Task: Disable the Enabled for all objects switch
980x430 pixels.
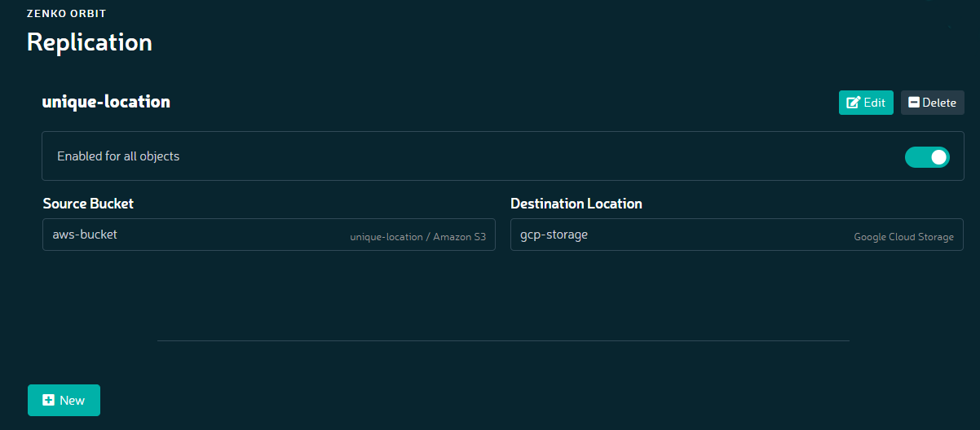Action: pyautogui.click(x=927, y=157)
